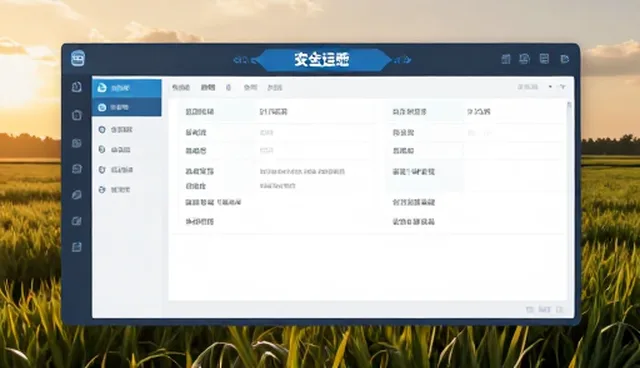The width and height of the screenshot is (640, 368).
Task: Click the last header icon, the exit-style one
Action: (565, 59)
